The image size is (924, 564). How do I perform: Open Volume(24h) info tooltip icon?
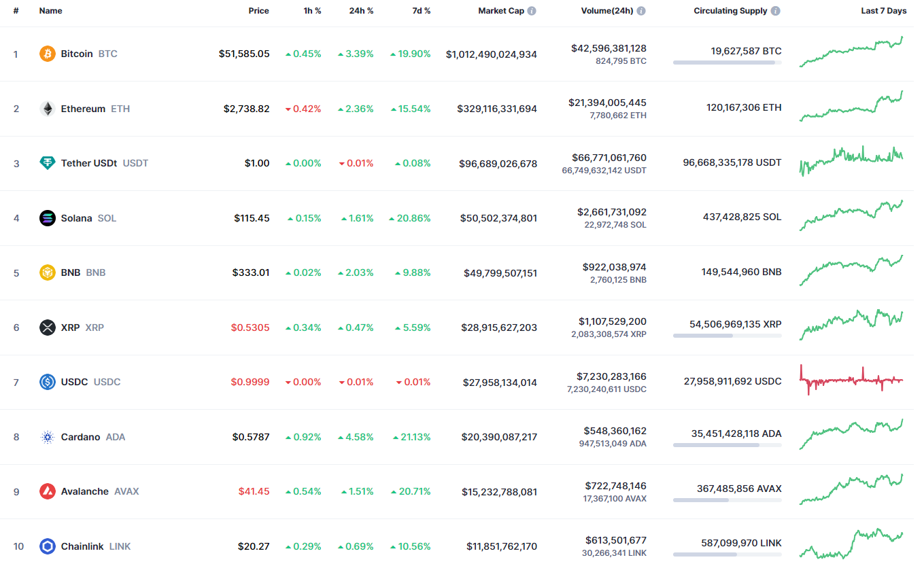click(x=641, y=11)
